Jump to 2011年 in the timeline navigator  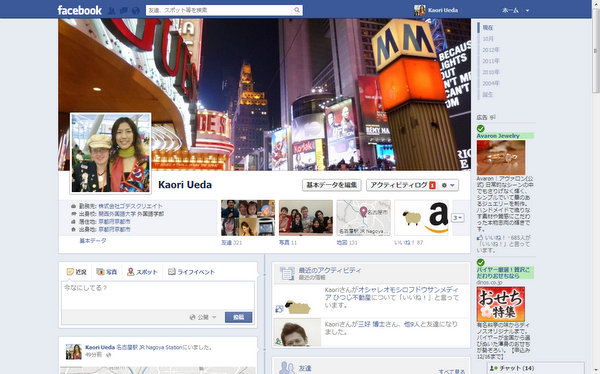[491, 61]
